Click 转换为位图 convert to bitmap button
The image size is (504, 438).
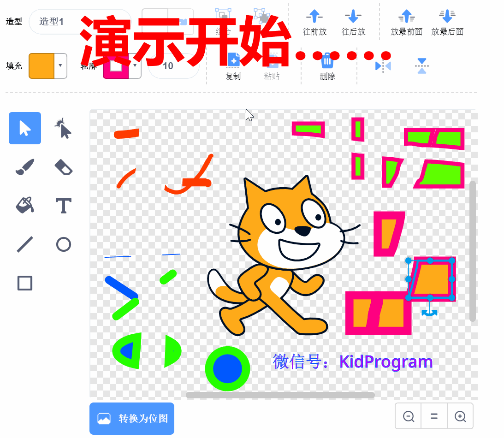[132, 418]
